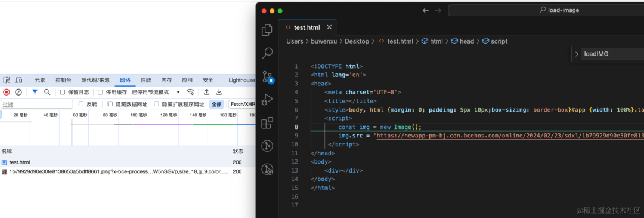
Task: Click the clear network log icon
Action: pos(18,92)
